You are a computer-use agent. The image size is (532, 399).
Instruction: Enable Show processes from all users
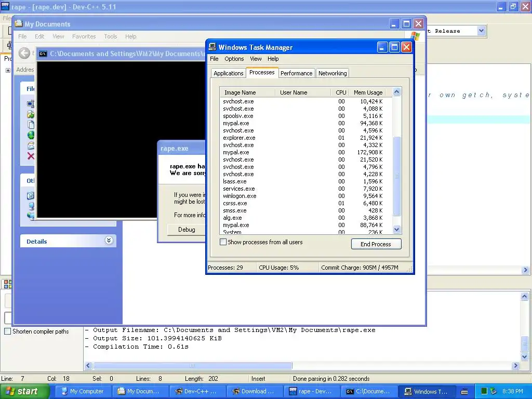coord(223,242)
